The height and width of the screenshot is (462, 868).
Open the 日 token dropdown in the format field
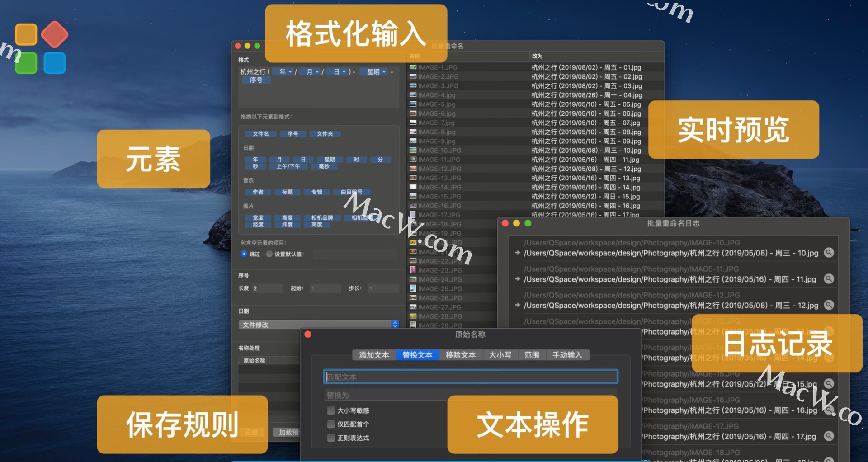(x=338, y=71)
